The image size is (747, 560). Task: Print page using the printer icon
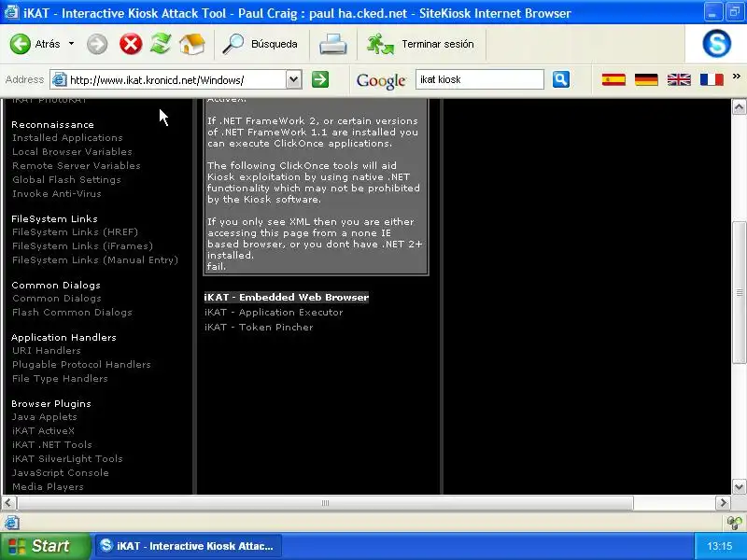tap(333, 44)
